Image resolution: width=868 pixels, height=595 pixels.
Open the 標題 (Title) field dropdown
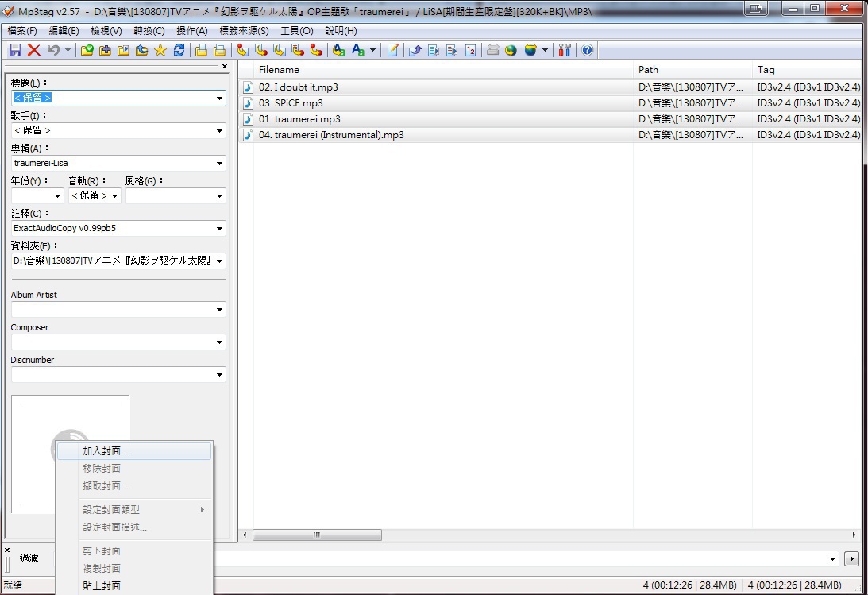[x=220, y=99]
